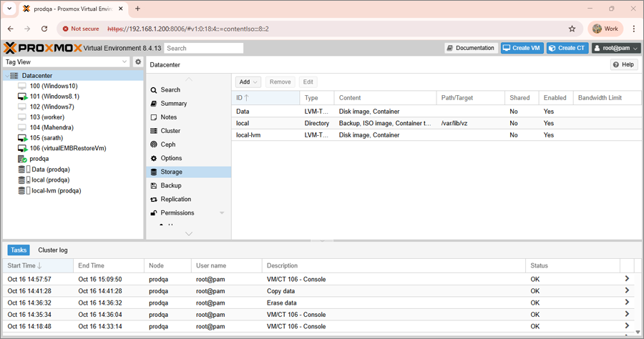Expand the Permissions submenu arrow
The image size is (644, 339).
[x=222, y=213]
